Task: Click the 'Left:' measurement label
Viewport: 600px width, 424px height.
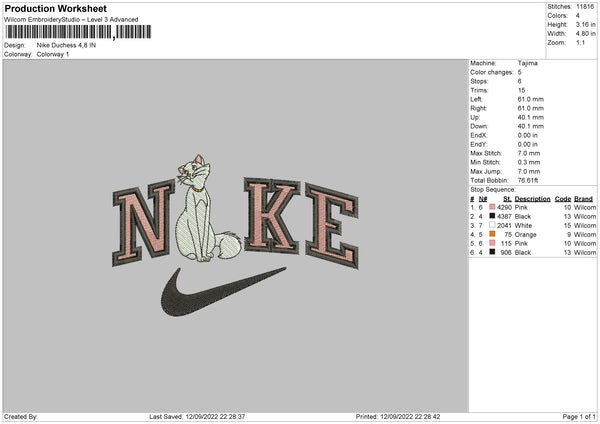Action: pyautogui.click(x=476, y=99)
